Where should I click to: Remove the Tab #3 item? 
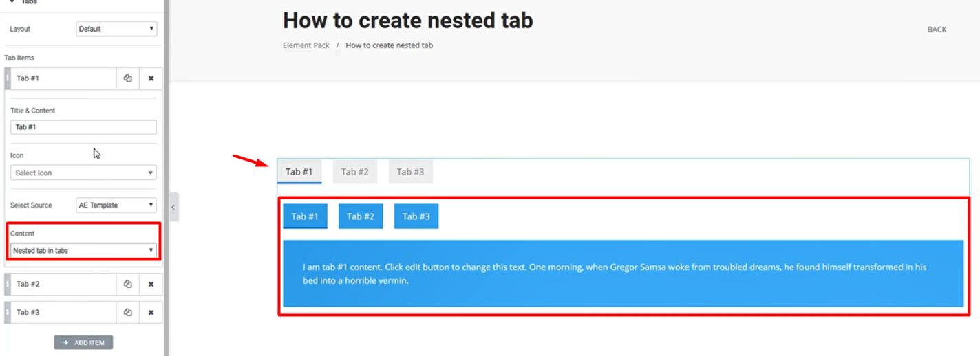tap(151, 312)
